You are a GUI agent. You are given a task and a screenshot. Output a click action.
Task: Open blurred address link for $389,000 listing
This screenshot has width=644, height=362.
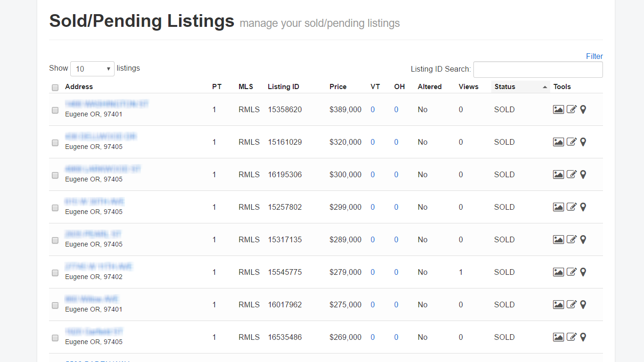tap(107, 104)
